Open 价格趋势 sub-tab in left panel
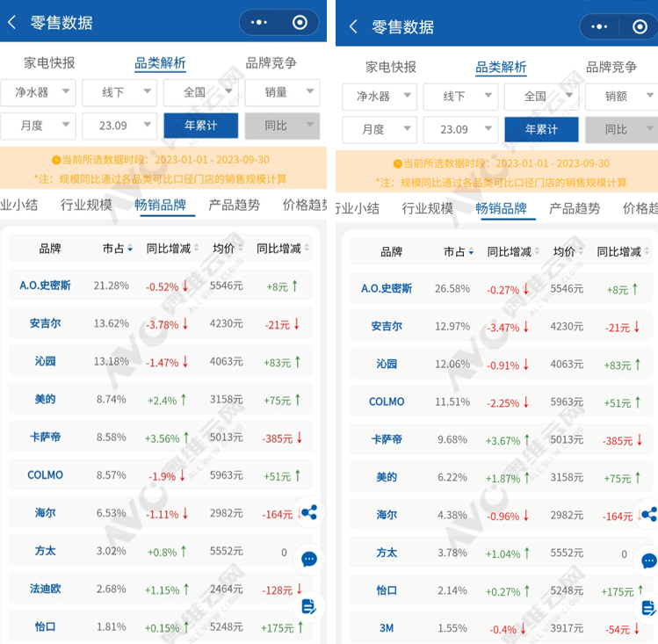 (305, 205)
